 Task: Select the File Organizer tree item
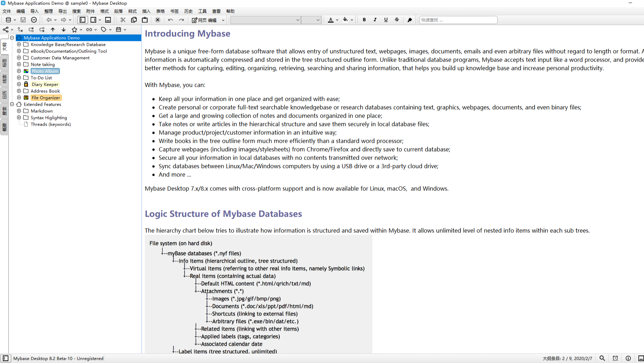coord(46,98)
